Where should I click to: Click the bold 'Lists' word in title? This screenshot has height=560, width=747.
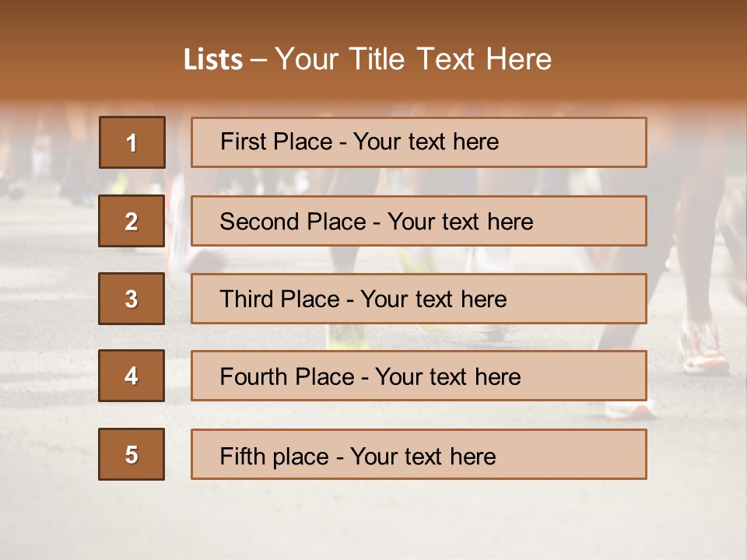[212, 60]
